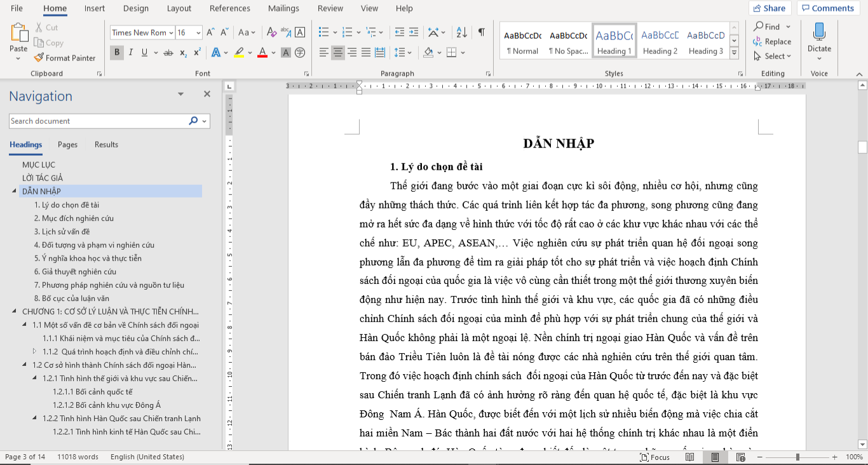This screenshot has height=465, width=868.
Task: Switch to Results tab in Navigation
Action: pyautogui.click(x=106, y=144)
